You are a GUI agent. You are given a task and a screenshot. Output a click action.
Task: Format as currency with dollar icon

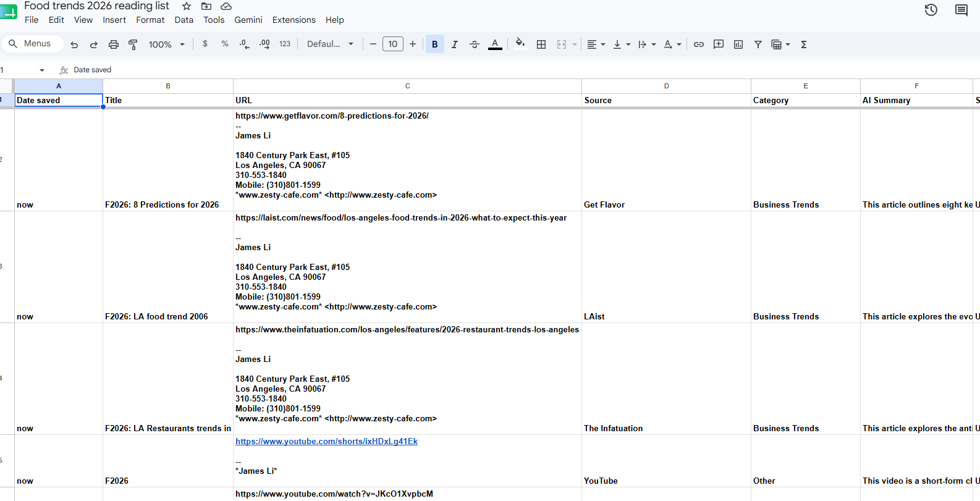point(205,44)
